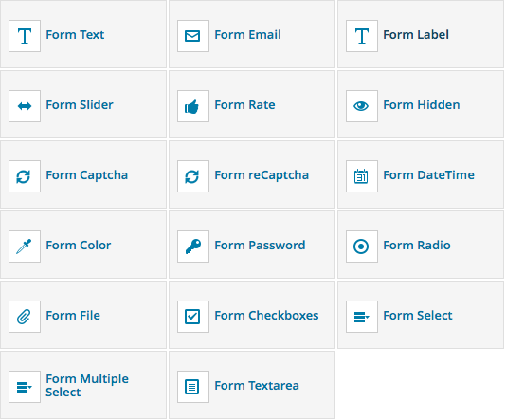Click the Form Text T icon

[25, 36]
